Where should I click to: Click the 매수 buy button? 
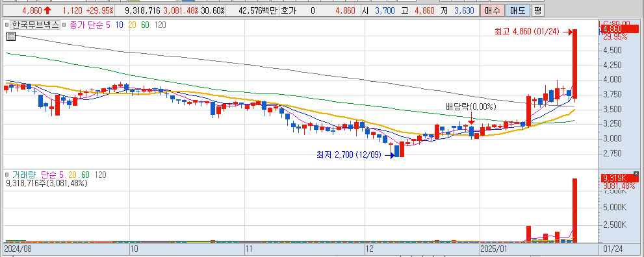492,10
